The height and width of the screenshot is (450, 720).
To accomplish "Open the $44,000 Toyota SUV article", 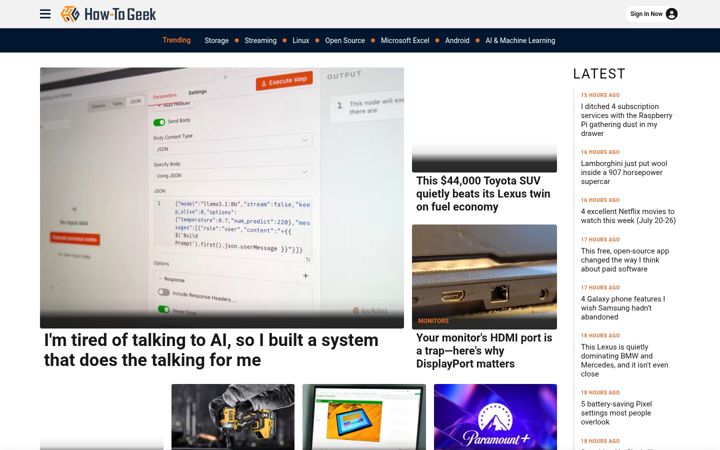I will coord(483,194).
